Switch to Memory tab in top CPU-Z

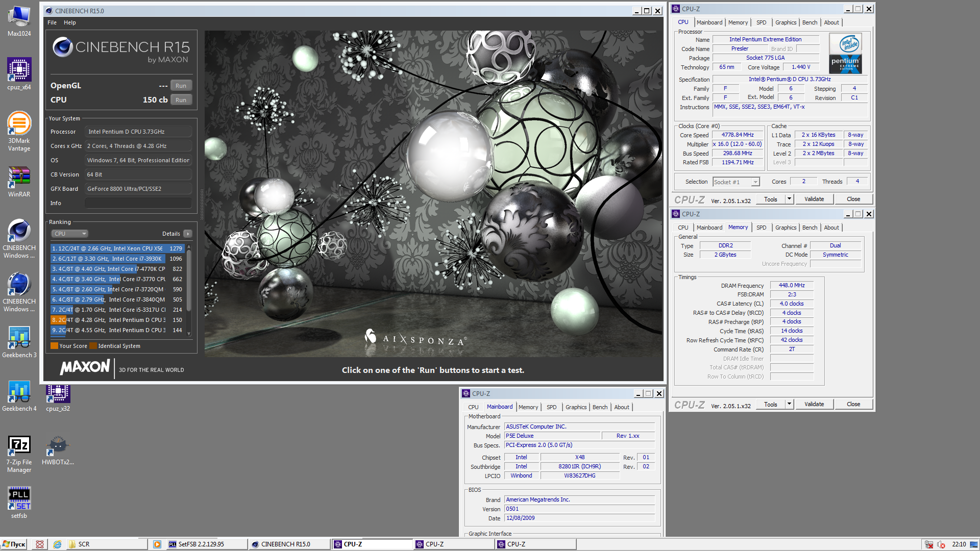738,22
